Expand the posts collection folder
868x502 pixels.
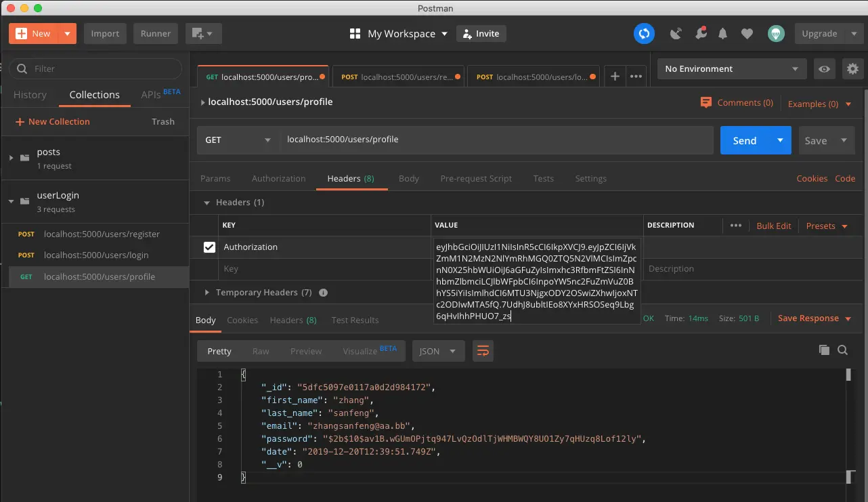(x=11, y=158)
